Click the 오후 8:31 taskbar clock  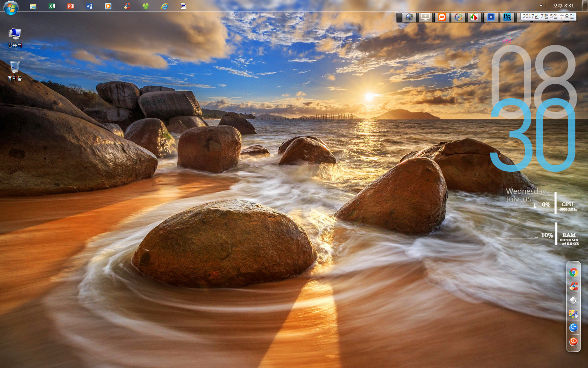(563, 6)
